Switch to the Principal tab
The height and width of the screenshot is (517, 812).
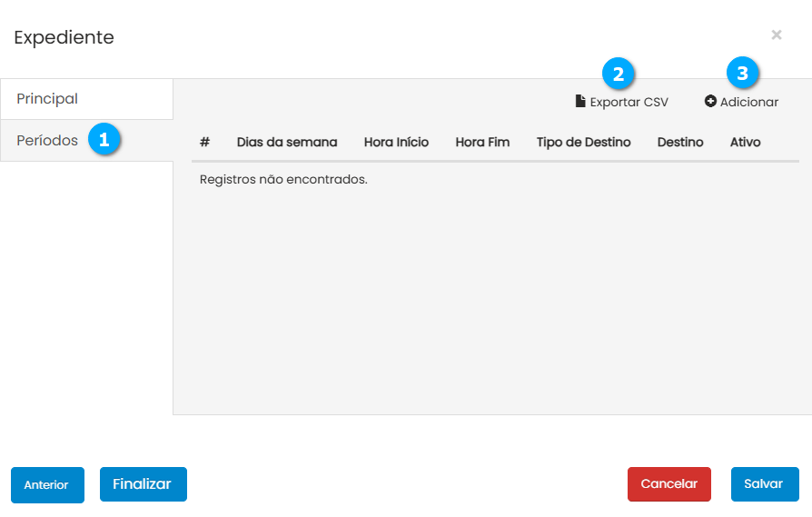click(47, 98)
